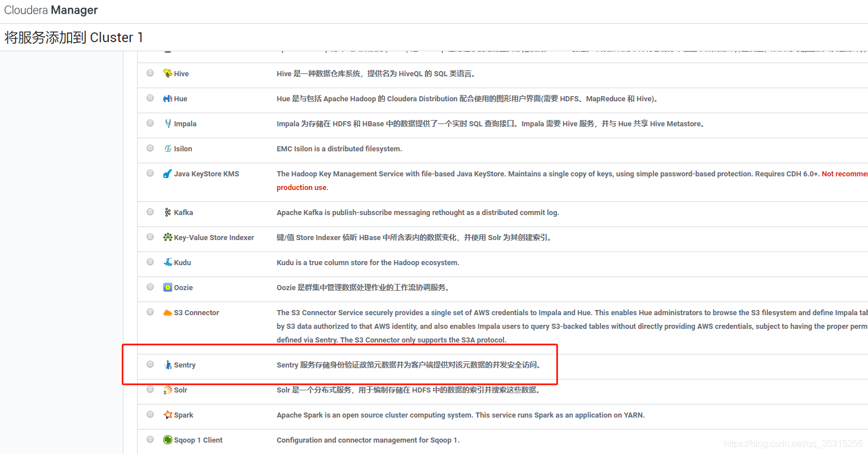Click the Sentry service name

pyautogui.click(x=185, y=365)
